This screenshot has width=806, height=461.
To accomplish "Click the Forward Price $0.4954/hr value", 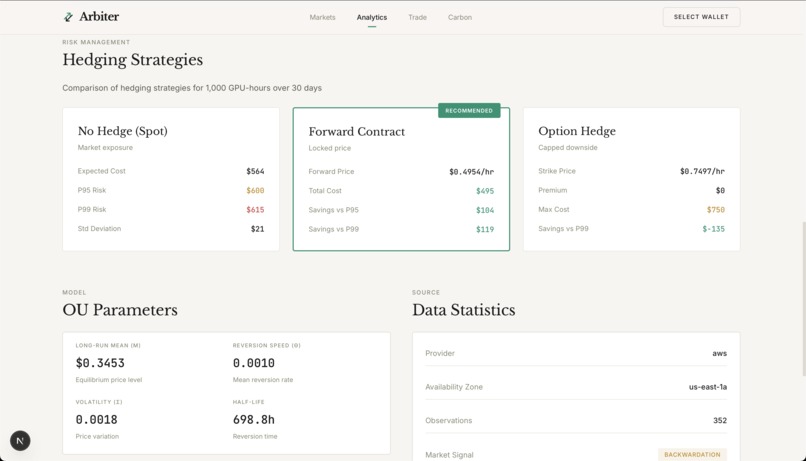I will (x=471, y=172).
